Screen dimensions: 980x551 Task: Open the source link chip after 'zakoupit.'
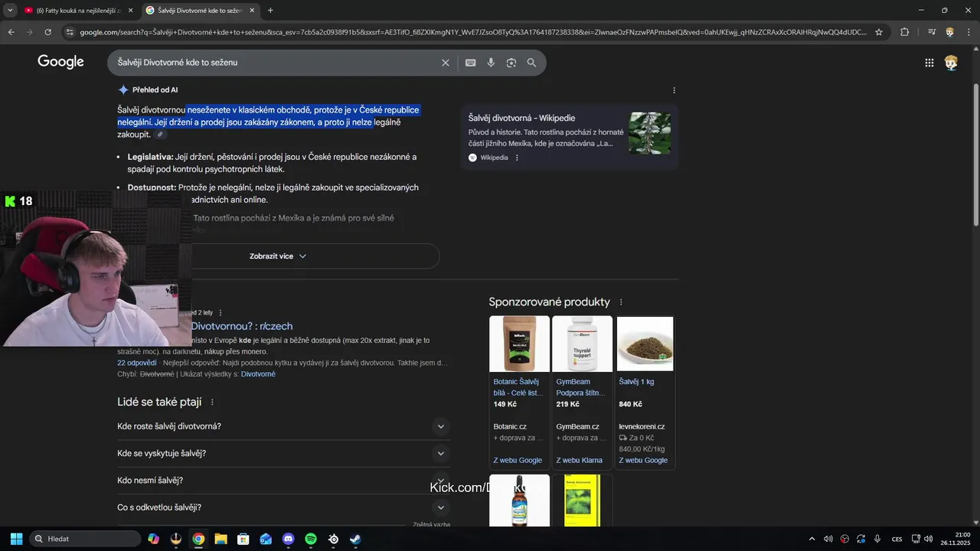[x=160, y=135]
